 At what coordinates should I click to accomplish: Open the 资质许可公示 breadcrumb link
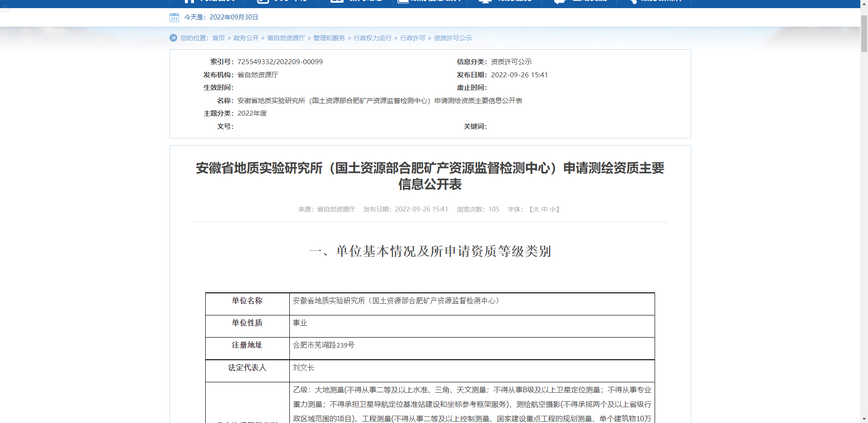point(452,38)
